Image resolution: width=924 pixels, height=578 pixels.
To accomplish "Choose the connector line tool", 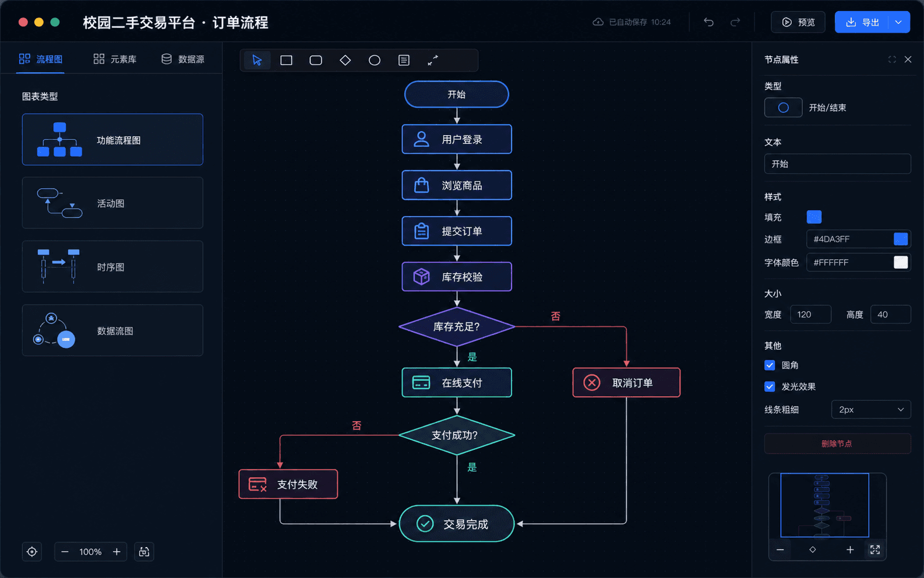I will coord(433,60).
